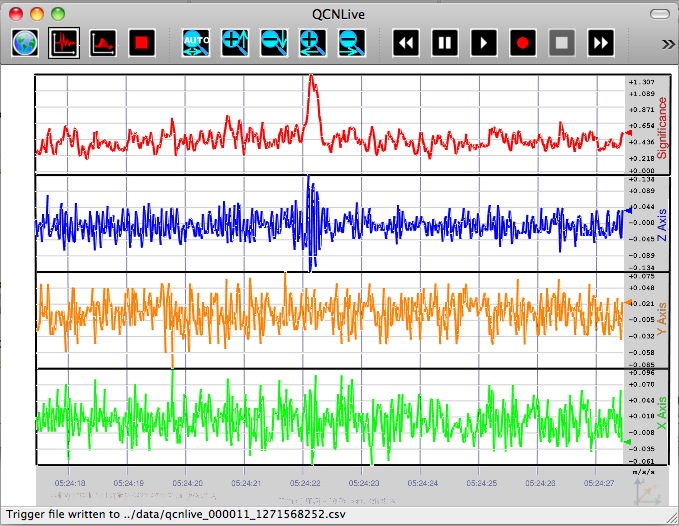This screenshot has width=679, height=526.
Task: Zoom in on the vertical scale
Action: tap(235, 43)
